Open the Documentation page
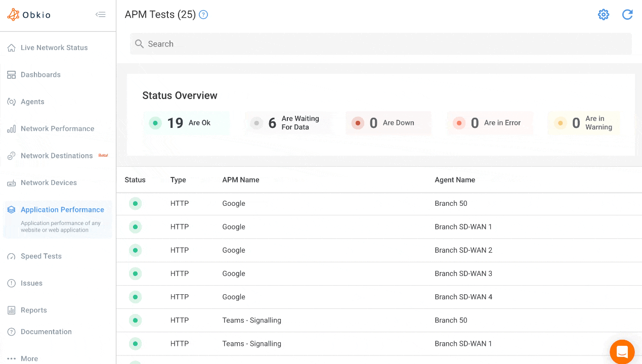 [x=46, y=332]
